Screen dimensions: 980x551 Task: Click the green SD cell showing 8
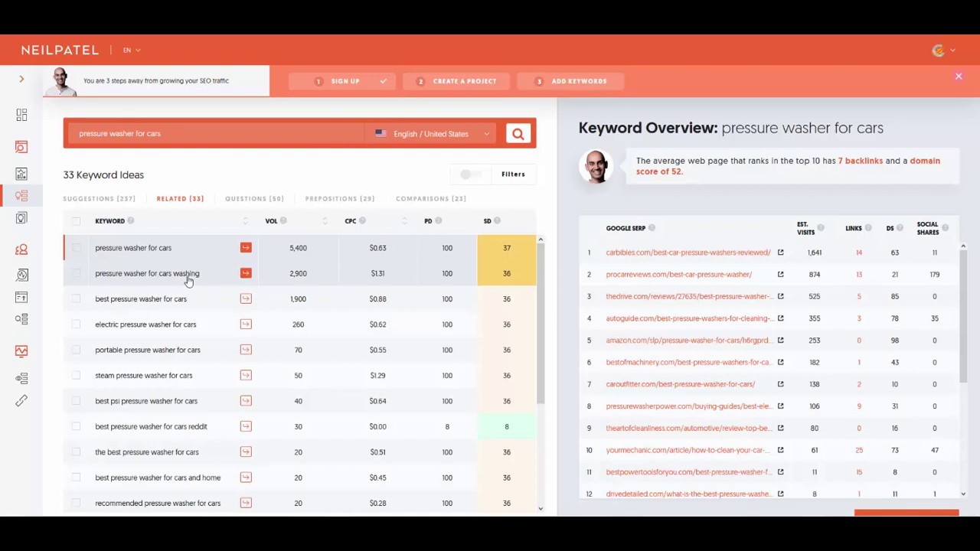[507, 426]
